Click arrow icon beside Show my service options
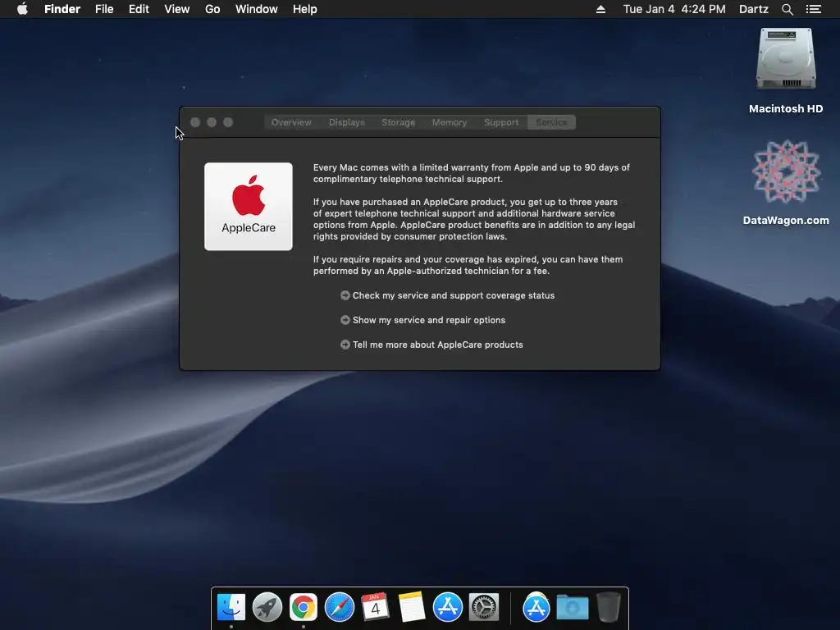The image size is (840, 630). pyautogui.click(x=345, y=321)
